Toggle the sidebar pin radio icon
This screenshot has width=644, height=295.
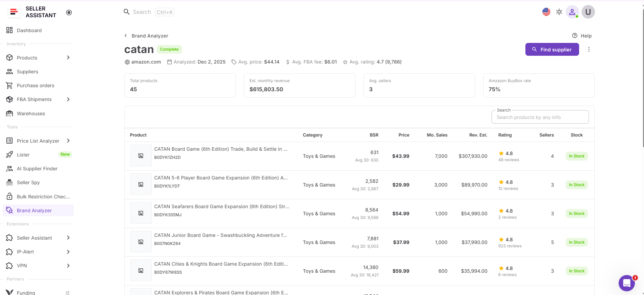click(69, 13)
